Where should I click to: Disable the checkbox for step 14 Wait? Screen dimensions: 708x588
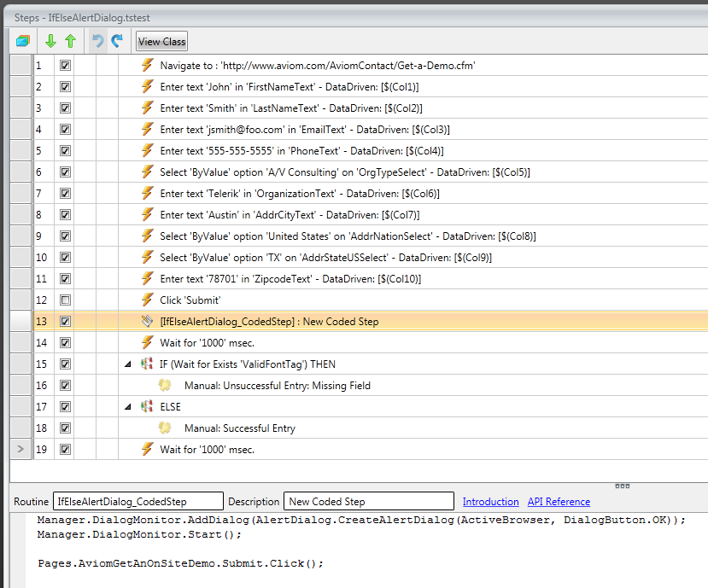65,343
